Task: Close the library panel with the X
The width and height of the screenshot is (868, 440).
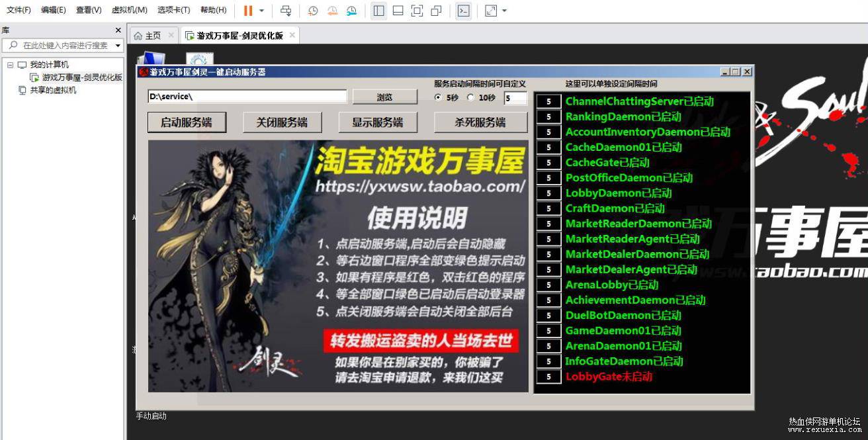Action: pyautogui.click(x=118, y=30)
